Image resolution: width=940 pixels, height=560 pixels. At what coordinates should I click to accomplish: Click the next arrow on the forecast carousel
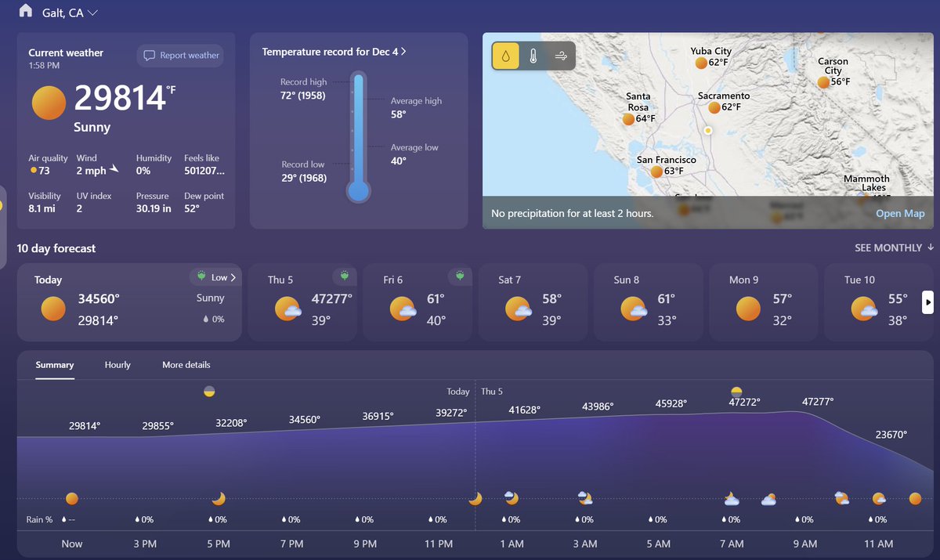927,303
